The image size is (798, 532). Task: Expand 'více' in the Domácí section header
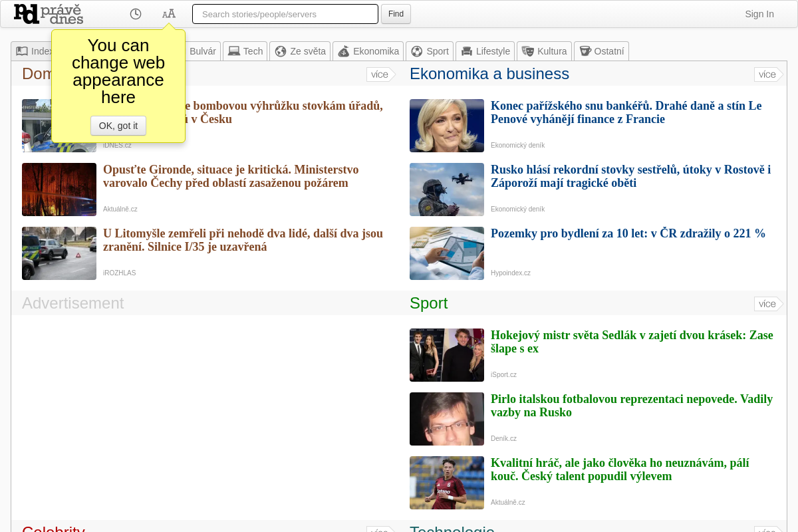click(380, 74)
